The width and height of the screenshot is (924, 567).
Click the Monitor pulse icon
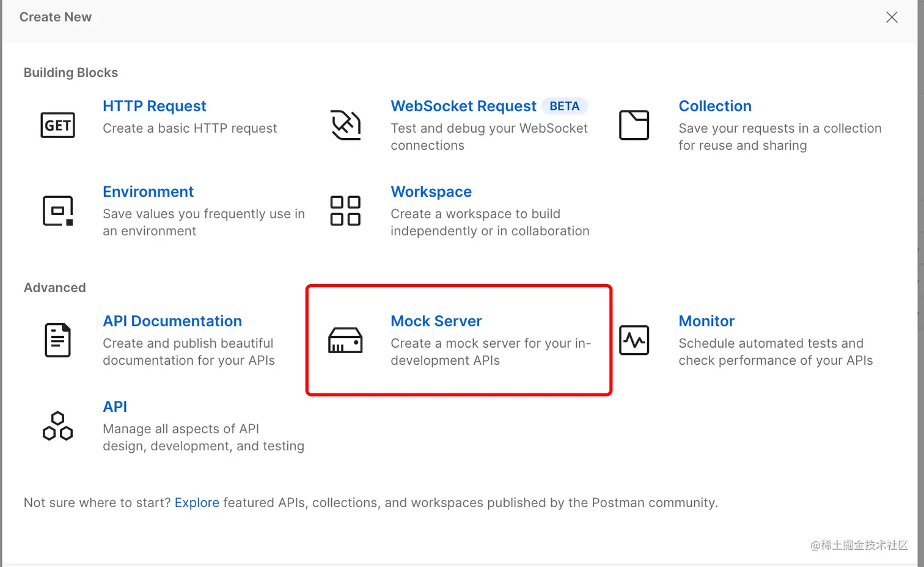(634, 340)
